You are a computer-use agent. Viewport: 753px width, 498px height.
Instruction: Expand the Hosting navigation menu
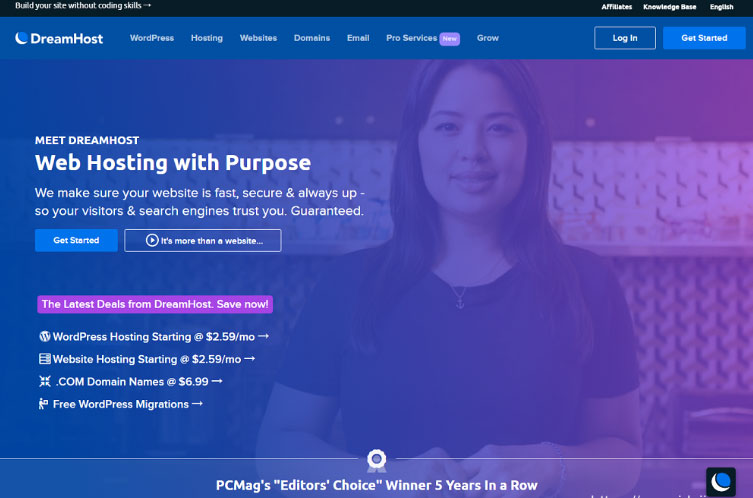point(206,38)
